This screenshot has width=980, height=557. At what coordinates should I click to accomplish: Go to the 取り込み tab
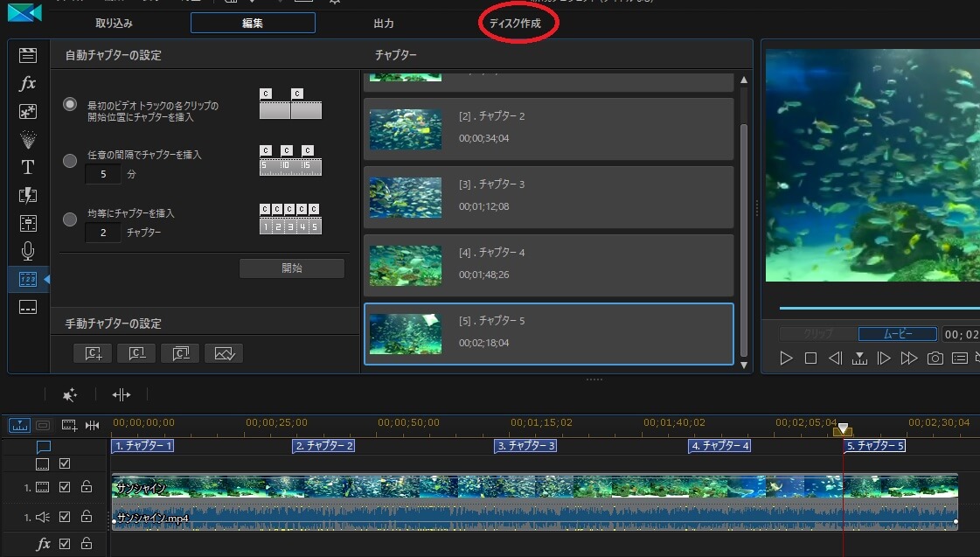115,23
